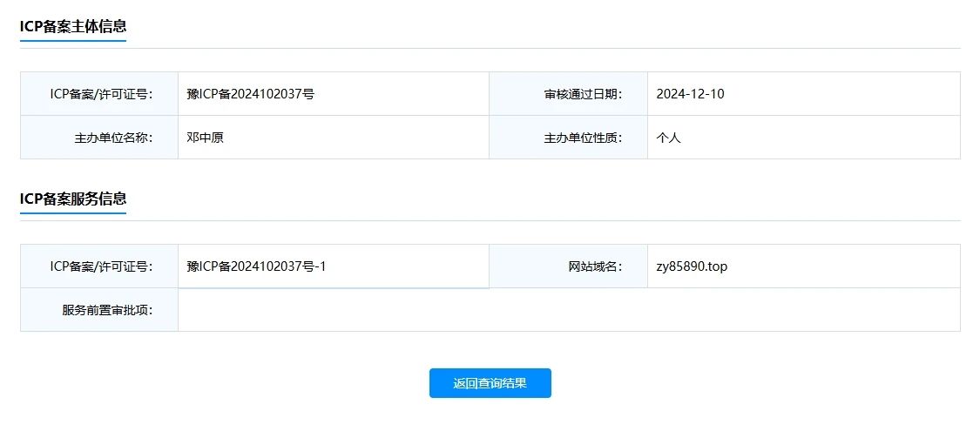Screen dimensions: 980x438
Task: Select the ICP备案服务信息 section heading
Action: pyautogui.click(x=73, y=199)
